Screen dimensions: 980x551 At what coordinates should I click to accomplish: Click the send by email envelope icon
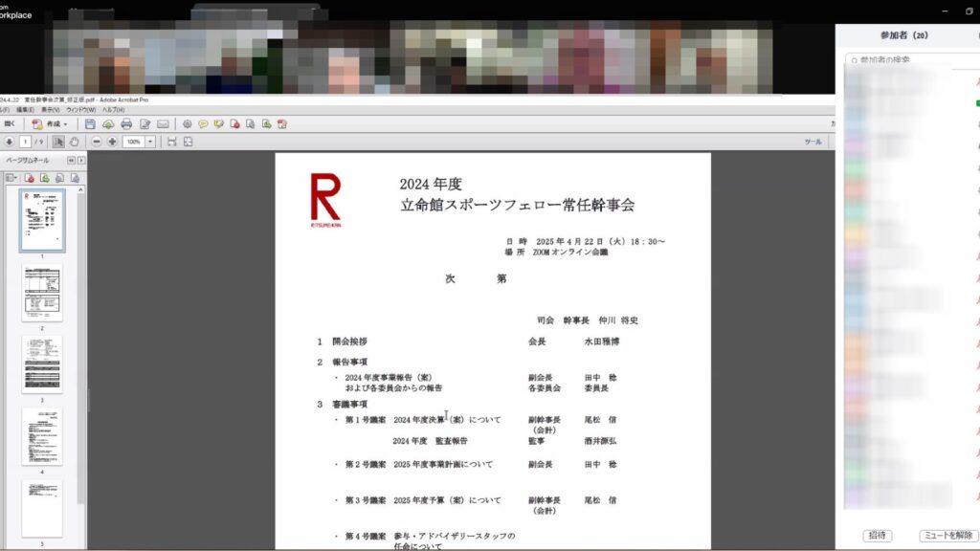pyautogui.click(x=163, y=123)
